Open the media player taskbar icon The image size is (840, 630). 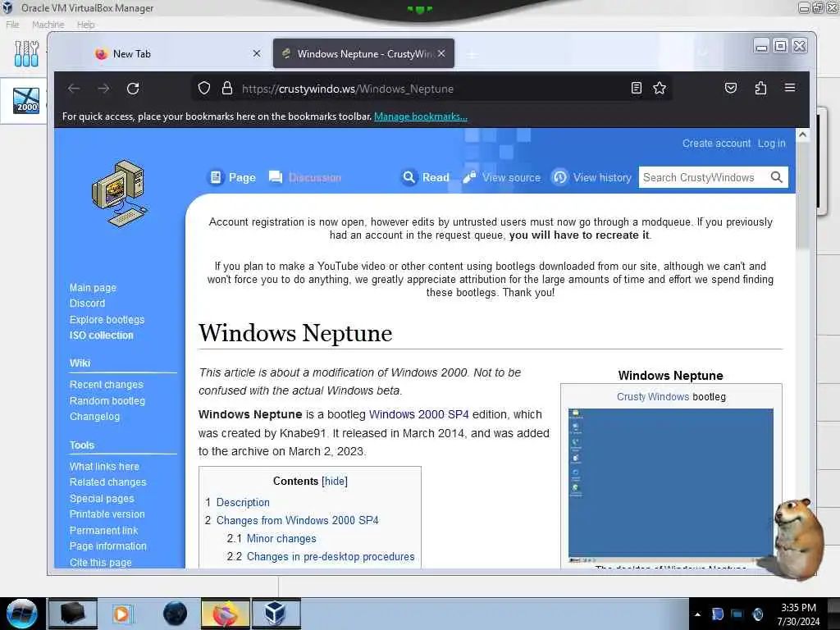coord(121,614)
